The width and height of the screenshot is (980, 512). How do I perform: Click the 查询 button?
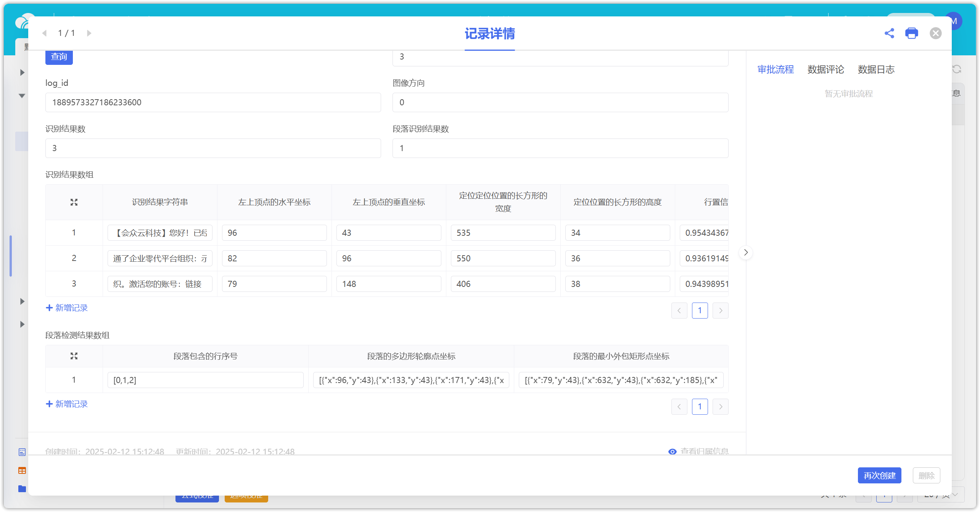59,57
